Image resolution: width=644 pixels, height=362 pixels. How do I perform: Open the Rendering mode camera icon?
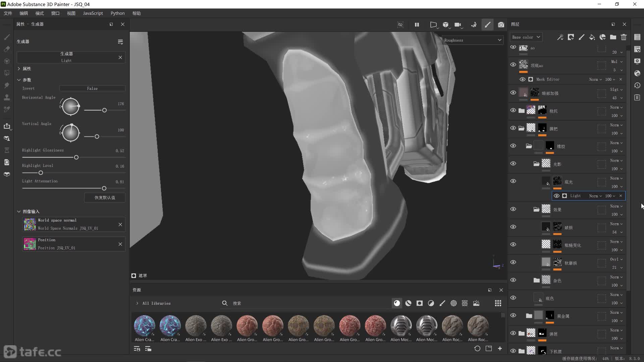[x=501, y=24]
